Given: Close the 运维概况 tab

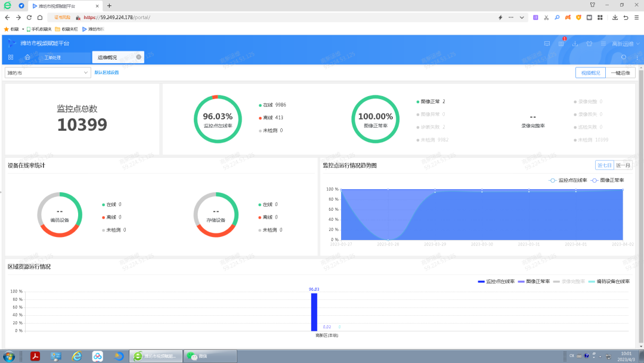Looking at the screenshot, I should (139, 57).
